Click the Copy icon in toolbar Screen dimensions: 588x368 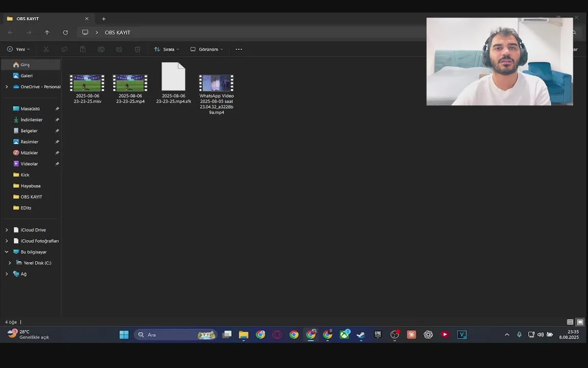pos(64,49)
